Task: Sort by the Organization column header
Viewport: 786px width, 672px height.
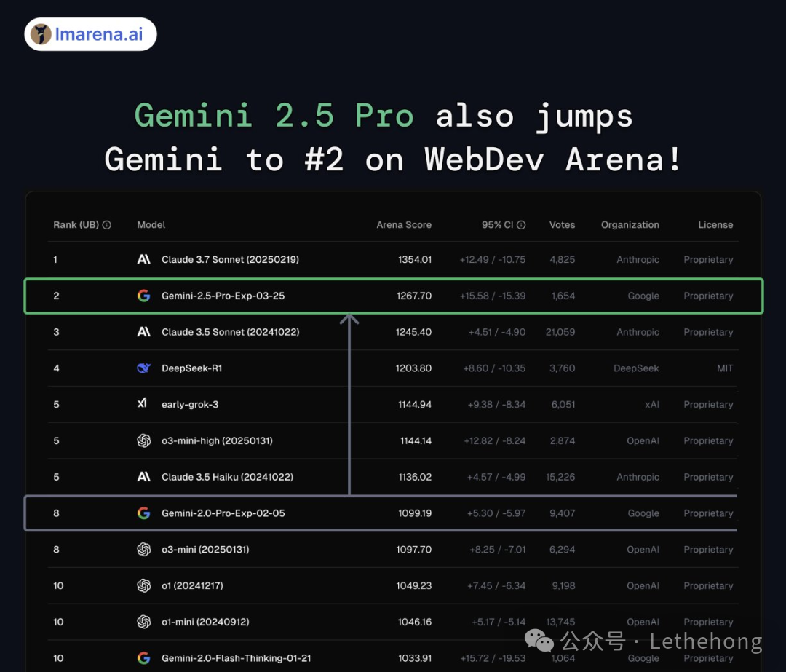Action: tap(630, 225)
